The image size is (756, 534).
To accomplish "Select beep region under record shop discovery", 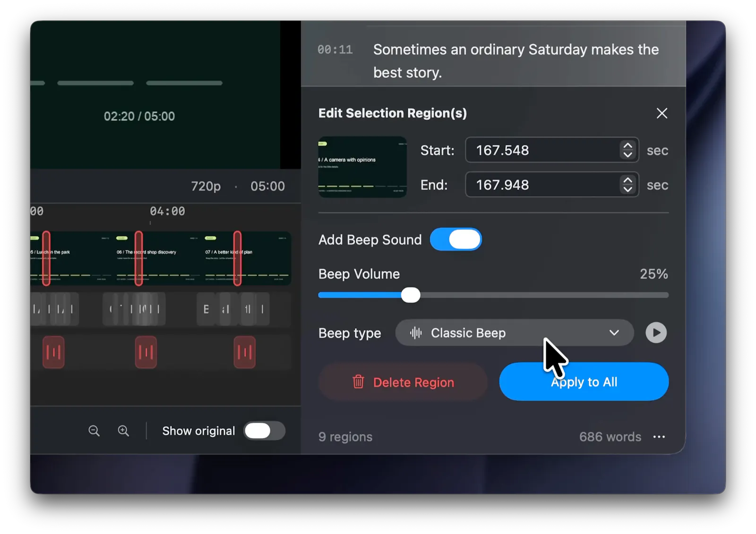I will [x=146, y=352].
